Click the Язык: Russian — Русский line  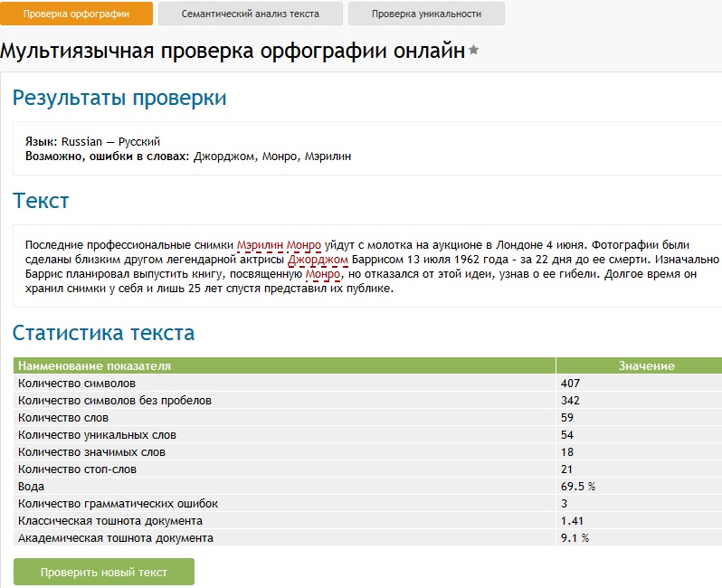pyautogui.click(x=92, y=142)
